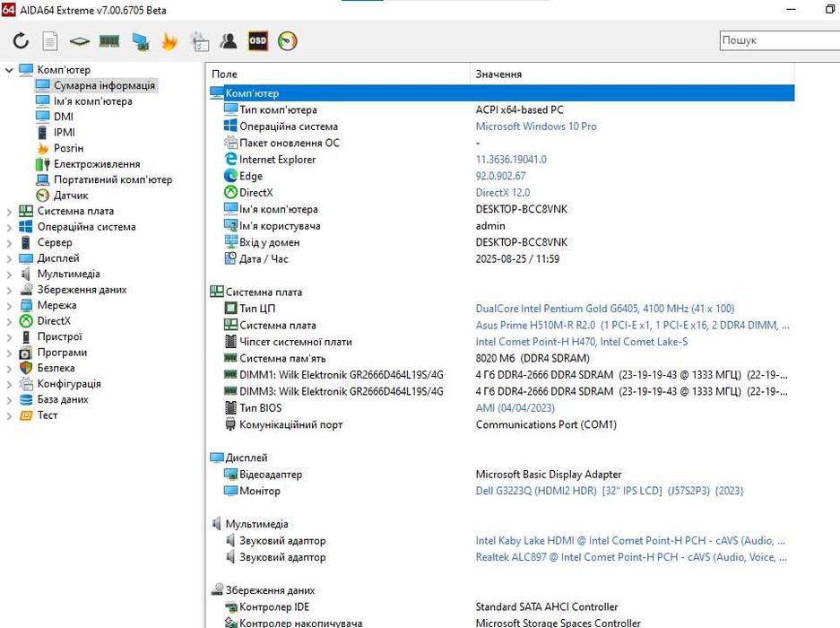The image size is (840, 628).
Task: Select the Пристрої tree item
Action: tap(59, 336)
